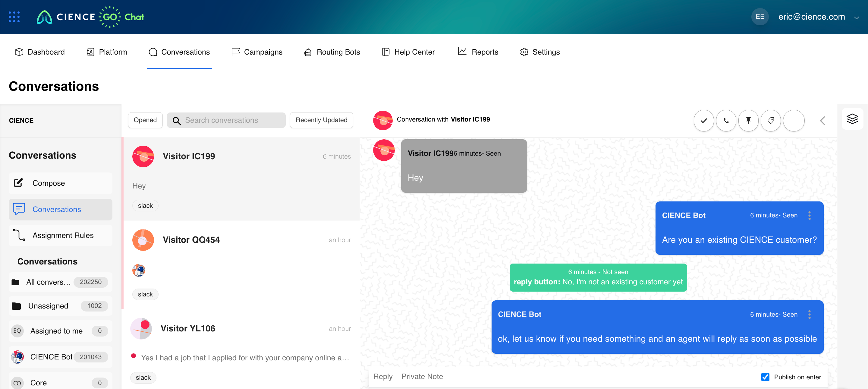Switch to Recently Updated dropdown filter
Image resolution: width=868 pixels, height=389 pixels.
(322, 120)
